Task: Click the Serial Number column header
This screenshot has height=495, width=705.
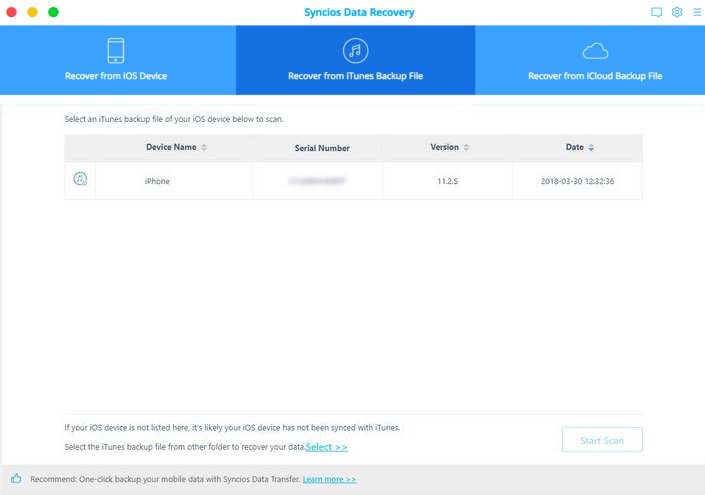Action: point(322,148)
